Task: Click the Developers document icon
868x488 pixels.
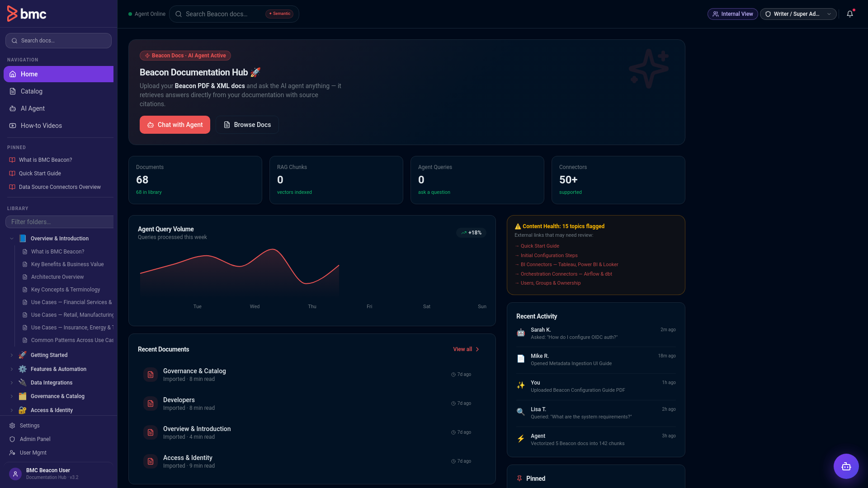Action: (151, 404)
